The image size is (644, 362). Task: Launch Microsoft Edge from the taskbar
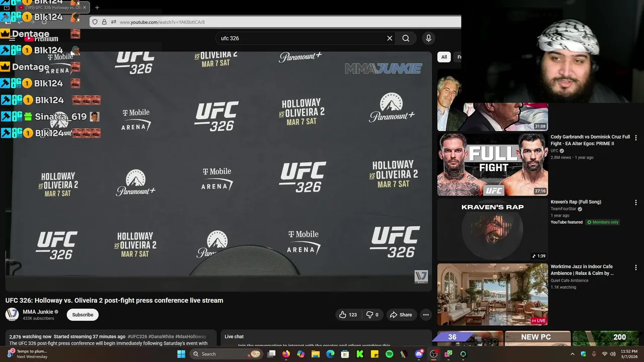click(x=330, y=354)
